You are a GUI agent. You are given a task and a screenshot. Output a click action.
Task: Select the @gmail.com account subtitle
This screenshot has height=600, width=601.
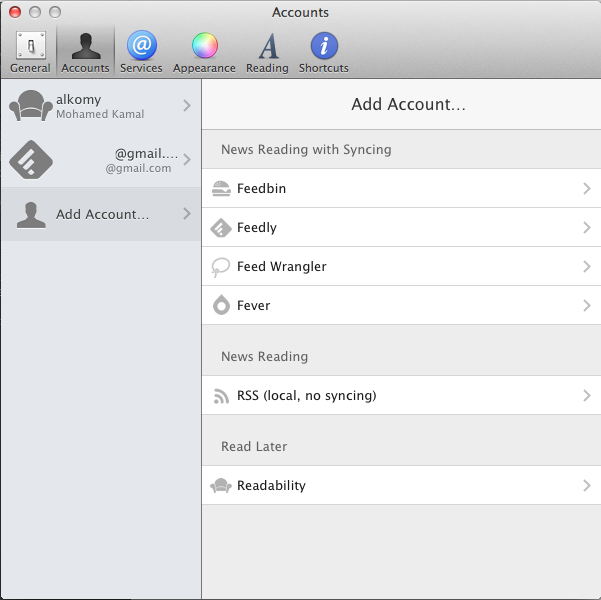point(138,168)
